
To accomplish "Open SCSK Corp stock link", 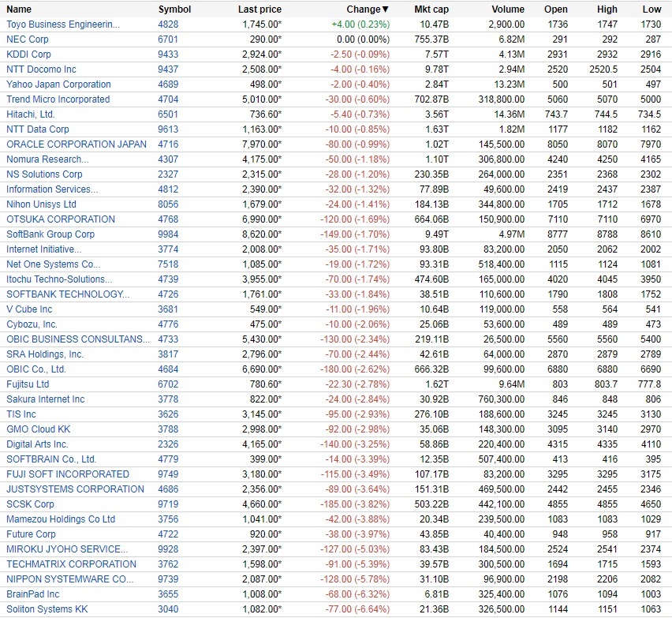I will 31,504.
